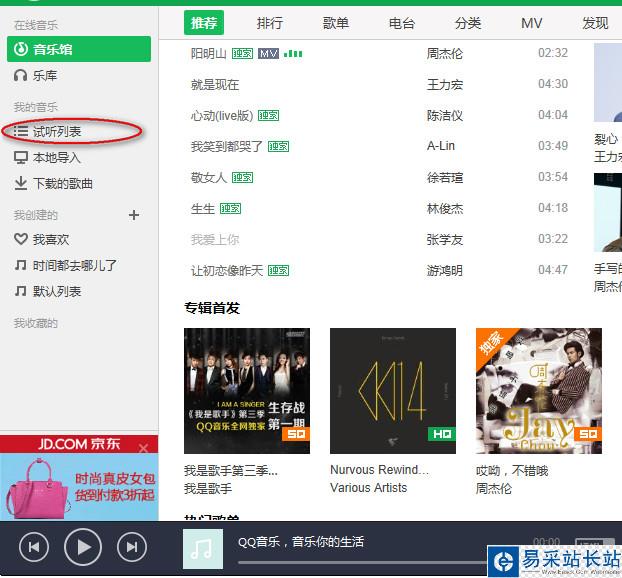Select the song 我爱上你
Screen dimensions: 622x578
215,239
